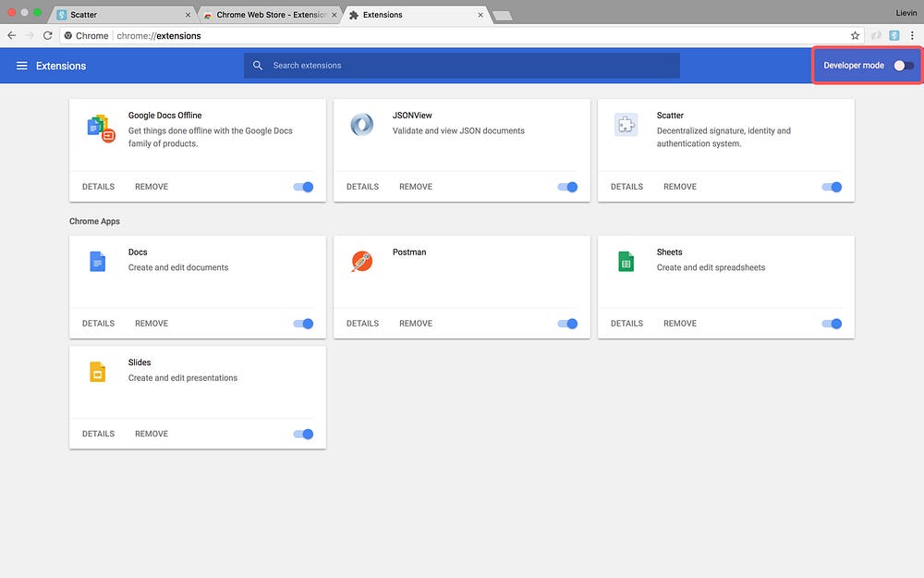Click the Postman app icon
The height and width of the screenshot is (578, 924).
pyautogui.click(x=362, y=262)
